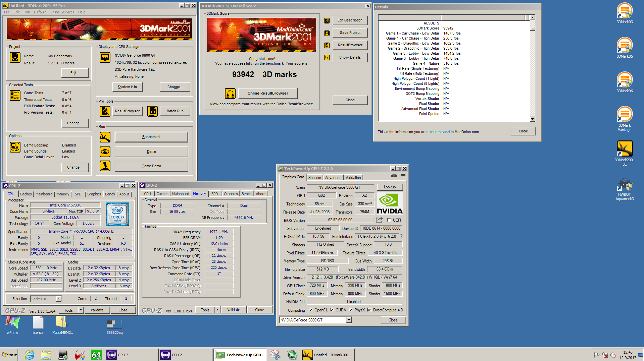Image resolution: width=644 pixels, height=361 pixels.
Task: Click Edit button in Project group
Action: 75,73
